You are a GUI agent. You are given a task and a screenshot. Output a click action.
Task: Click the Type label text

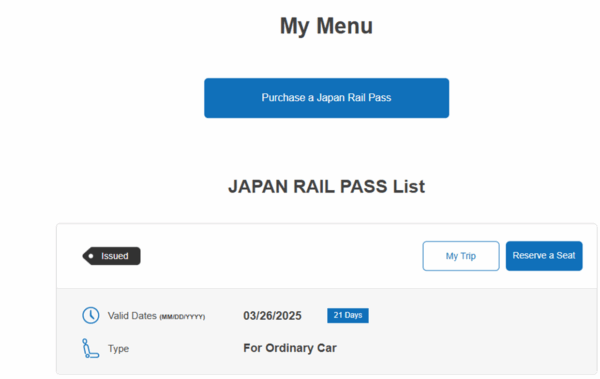pyautogui.click(x=118, y=349)
